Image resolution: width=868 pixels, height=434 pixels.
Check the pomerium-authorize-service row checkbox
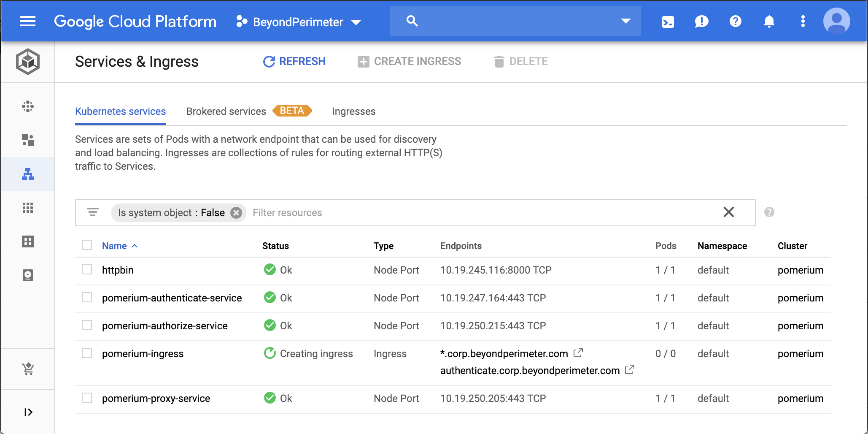(x=87, y=325)
